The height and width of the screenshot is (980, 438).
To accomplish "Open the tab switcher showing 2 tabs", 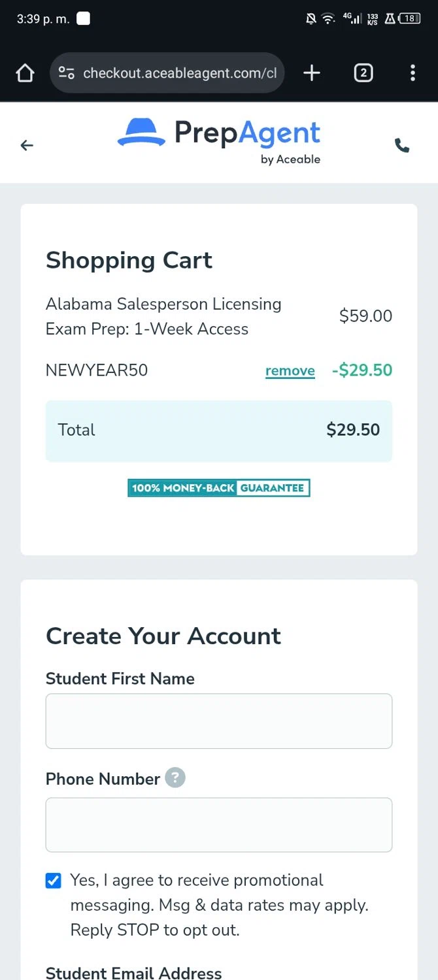I will click(363, 73).
